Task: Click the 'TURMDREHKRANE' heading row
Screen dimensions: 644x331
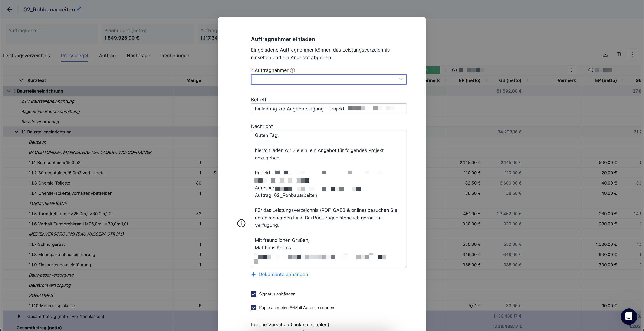Action: coord(111,203)
